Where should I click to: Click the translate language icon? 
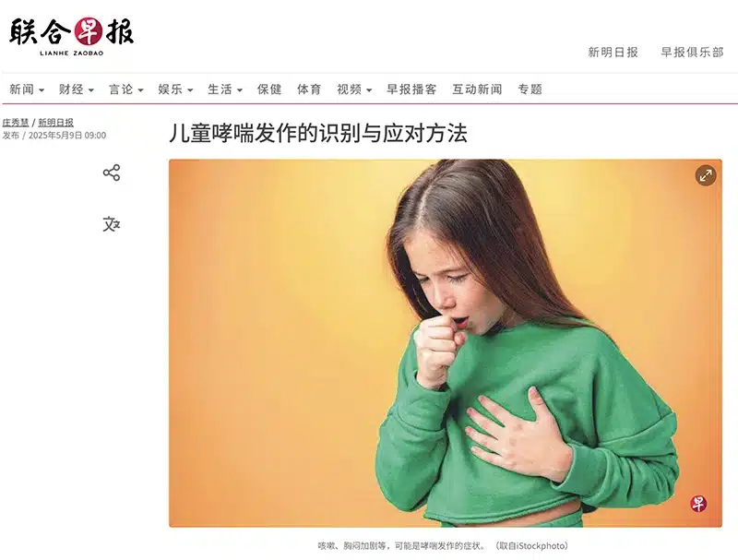tap(112, 224)
